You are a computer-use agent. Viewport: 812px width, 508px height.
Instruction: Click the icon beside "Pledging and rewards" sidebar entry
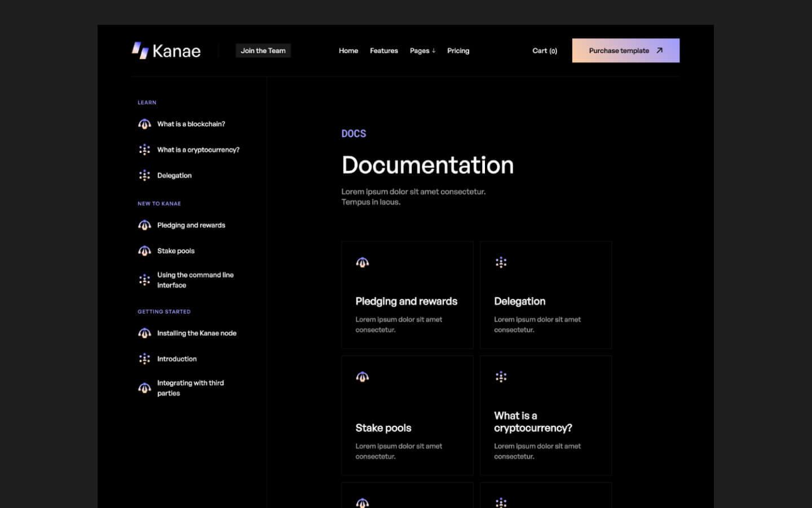(145, 225)
